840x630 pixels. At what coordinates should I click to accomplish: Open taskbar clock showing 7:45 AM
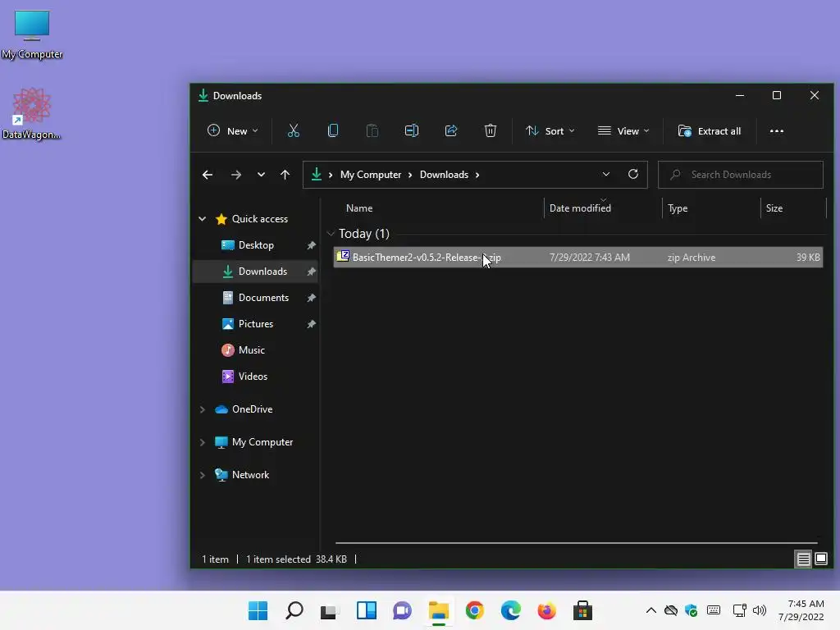coord(801,610)
